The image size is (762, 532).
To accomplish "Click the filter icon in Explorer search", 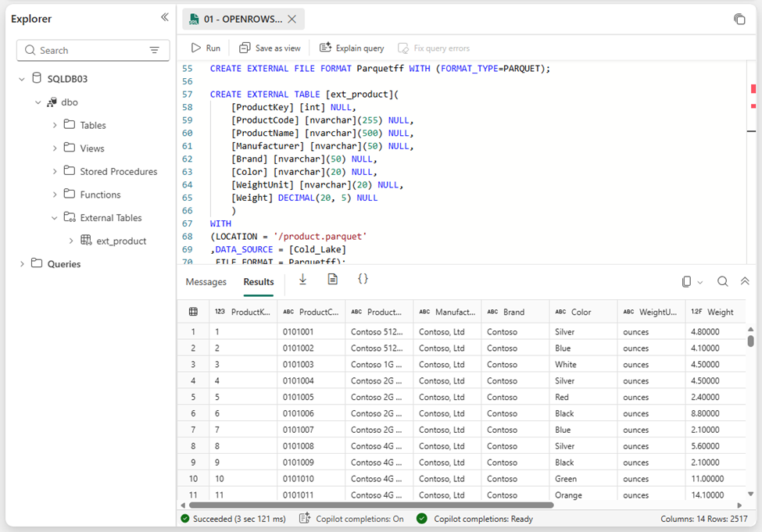I will click(x=156, y=50).
